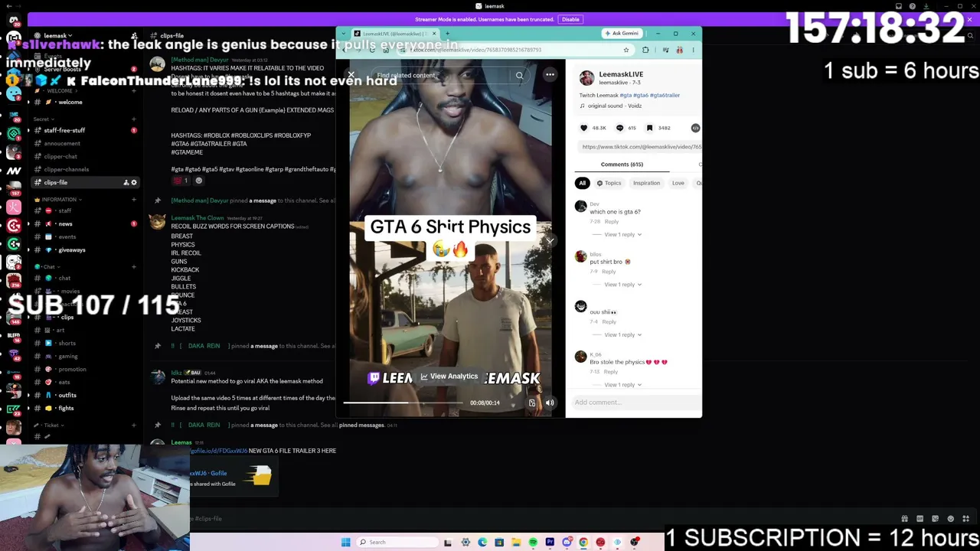Screen dimensions: 980x551
Task: Open Chrome's three-dot menu
Action: tap(693, 50)
